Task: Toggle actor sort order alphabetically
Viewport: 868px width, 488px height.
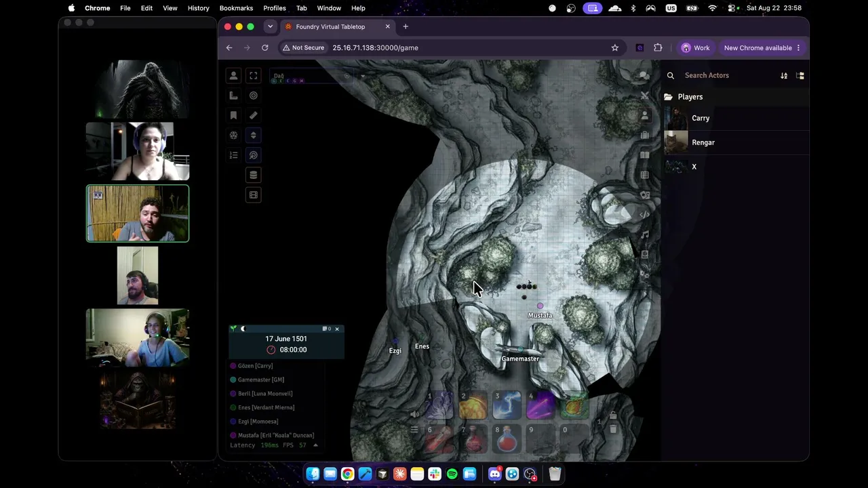Action: 784,76
